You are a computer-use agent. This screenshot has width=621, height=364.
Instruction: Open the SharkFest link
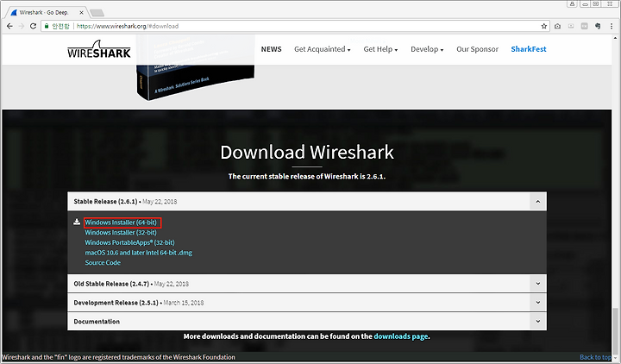(529, 49)
